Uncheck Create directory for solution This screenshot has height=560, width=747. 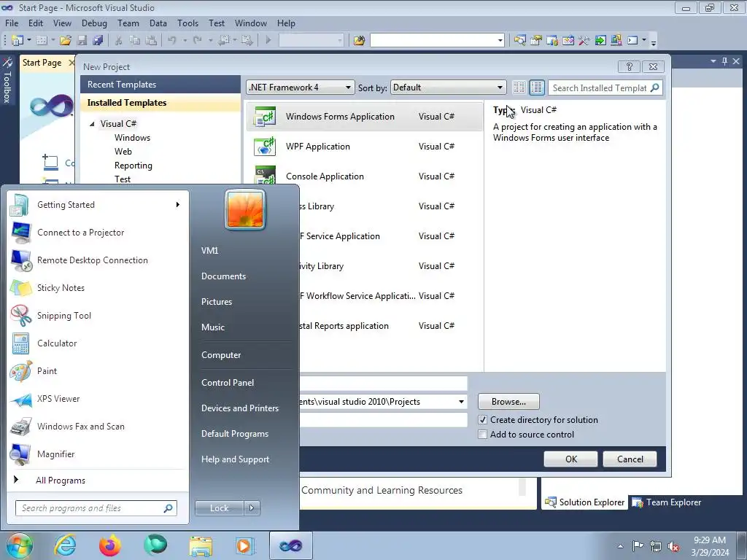[483, 420]
